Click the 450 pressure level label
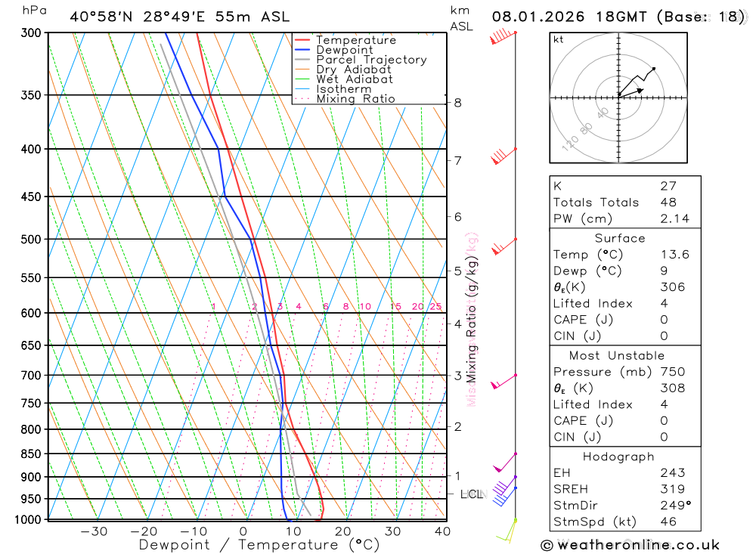The image size is (756, 554). point(31,197)
